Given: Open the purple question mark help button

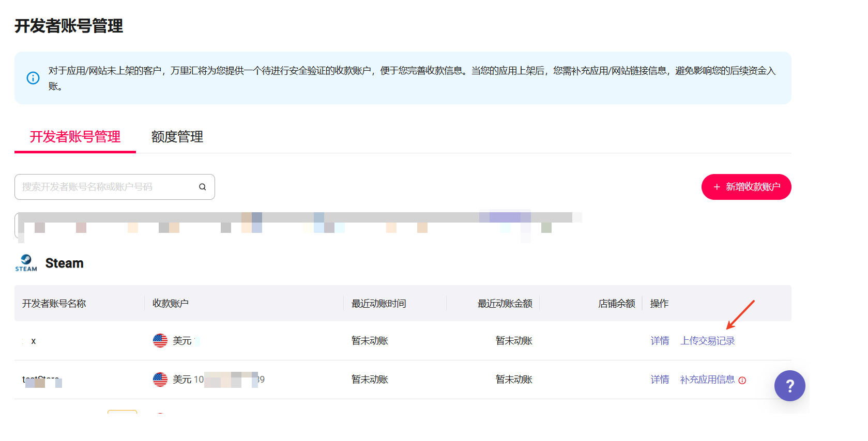Looking at the screenshot, I should (789, 386).
